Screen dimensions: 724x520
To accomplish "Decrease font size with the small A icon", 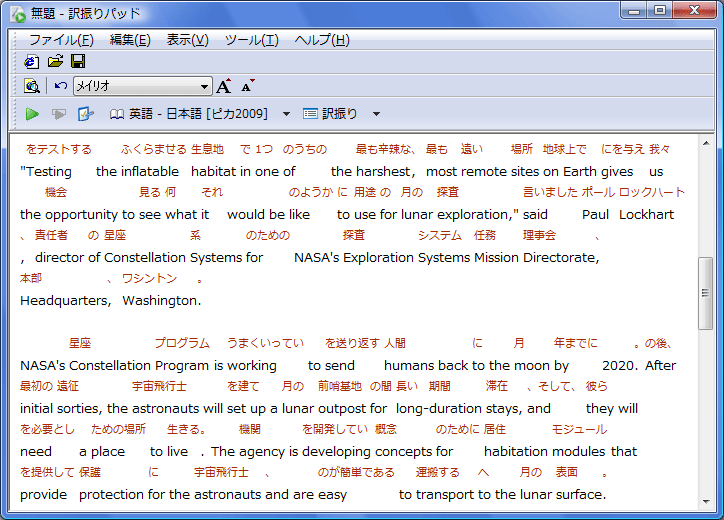I will coord(248,86).
